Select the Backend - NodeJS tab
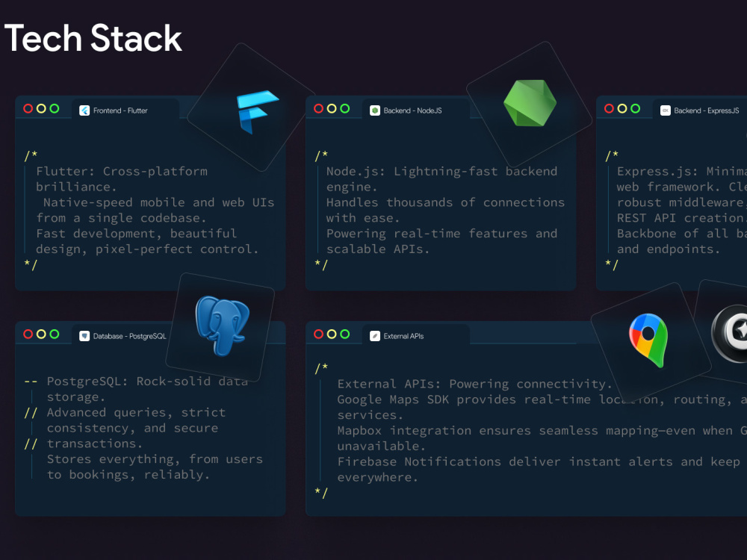Screen dimensions: 747x560 click(415, 110)
